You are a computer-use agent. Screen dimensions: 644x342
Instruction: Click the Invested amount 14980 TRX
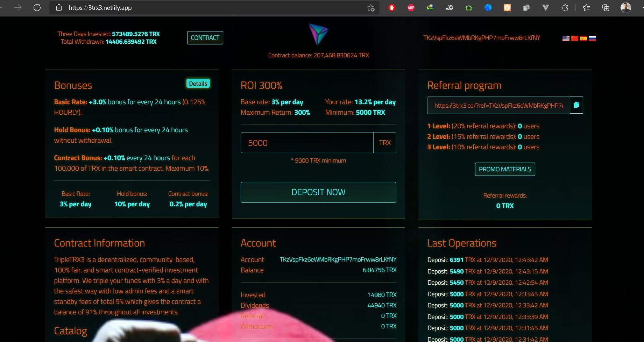click(382, 295)
